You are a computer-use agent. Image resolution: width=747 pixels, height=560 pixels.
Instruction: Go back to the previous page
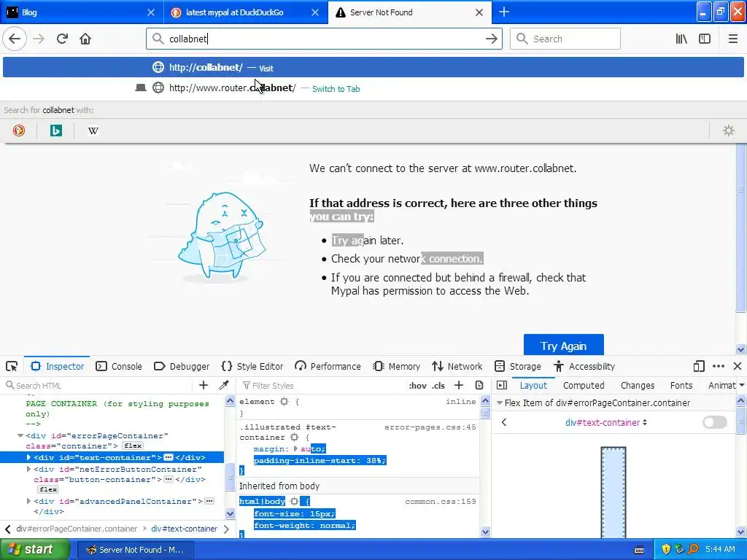(15, 39)
